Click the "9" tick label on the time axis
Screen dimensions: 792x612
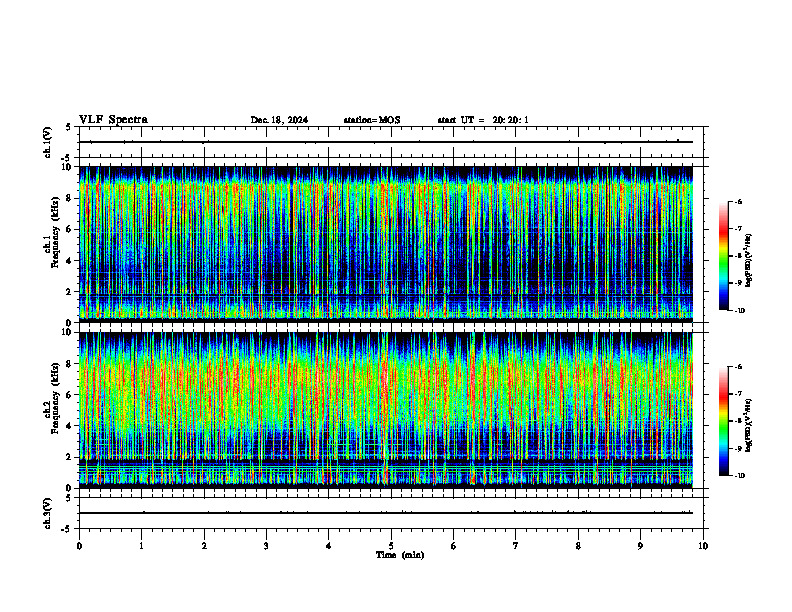(640, 546)
